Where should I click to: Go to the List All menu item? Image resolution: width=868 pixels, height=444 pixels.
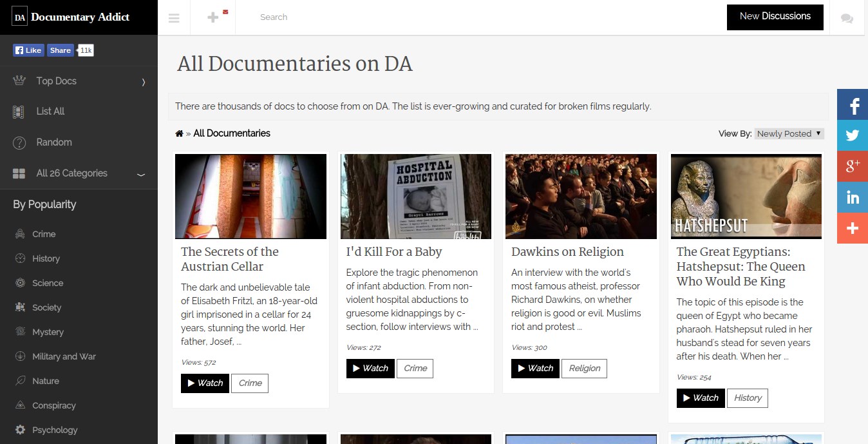point(50,111)
